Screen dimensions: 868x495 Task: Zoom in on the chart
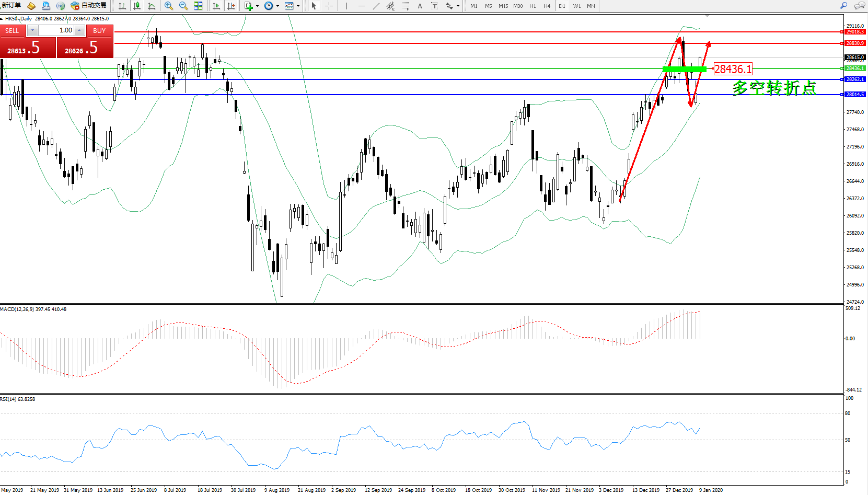click(x=169, y=6)
